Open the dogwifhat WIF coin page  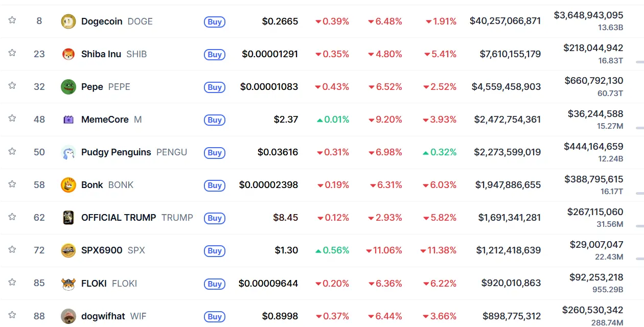(103, 316)
